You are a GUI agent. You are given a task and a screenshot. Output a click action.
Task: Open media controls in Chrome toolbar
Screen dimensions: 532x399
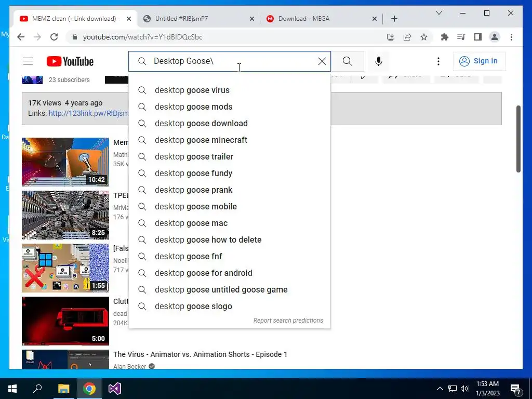461,37
